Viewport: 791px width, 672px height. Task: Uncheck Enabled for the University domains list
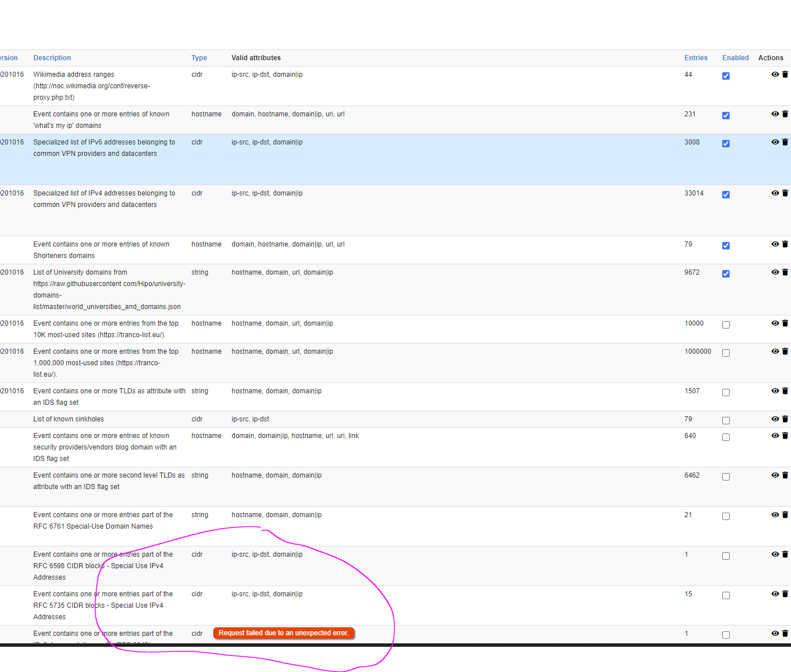(726, 274)
